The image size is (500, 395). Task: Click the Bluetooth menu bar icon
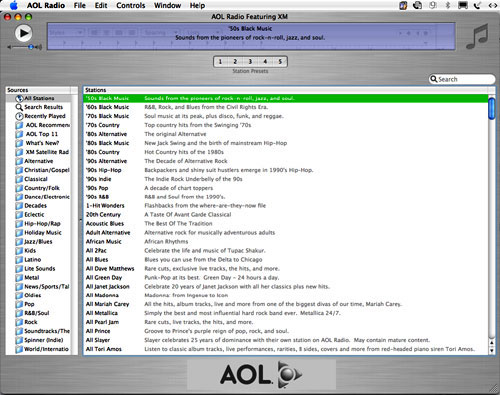click(x=448, y=5)
